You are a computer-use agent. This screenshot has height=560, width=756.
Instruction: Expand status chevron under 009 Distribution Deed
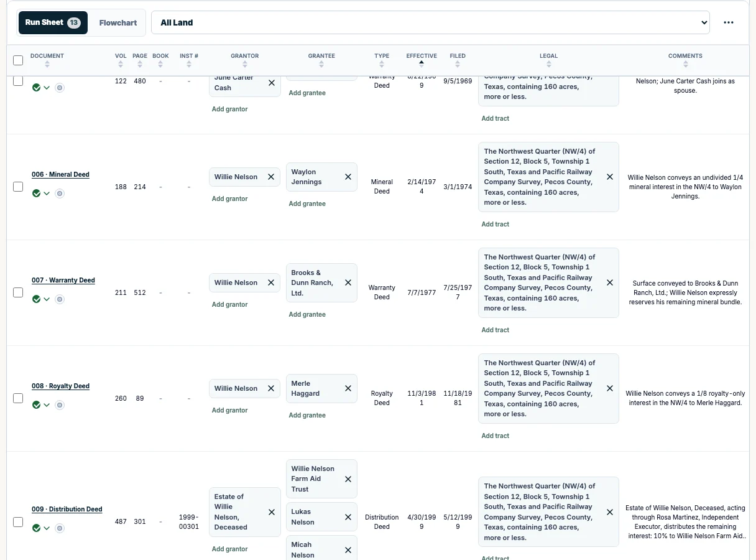point(47,528)
